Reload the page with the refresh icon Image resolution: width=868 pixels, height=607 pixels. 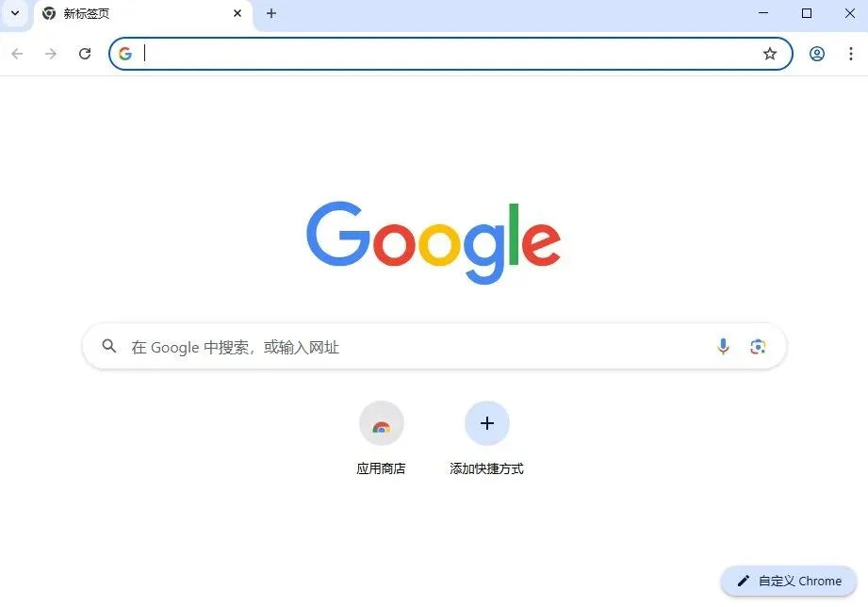(x=85, y=54)
